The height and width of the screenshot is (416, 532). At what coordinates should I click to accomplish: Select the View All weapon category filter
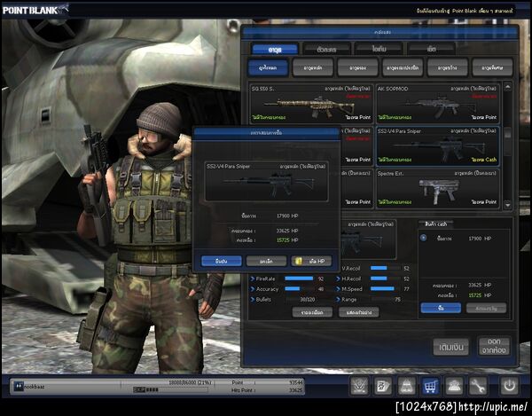[x=268, y=67]
